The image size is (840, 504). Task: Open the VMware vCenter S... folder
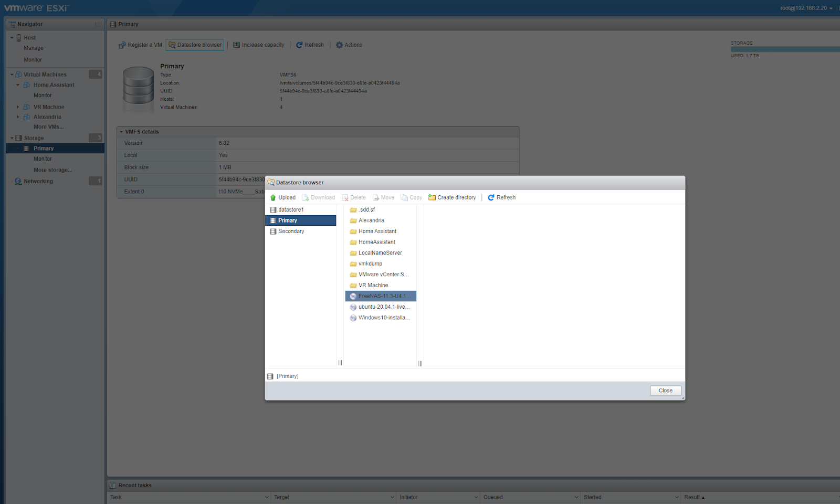coord(381,275)
